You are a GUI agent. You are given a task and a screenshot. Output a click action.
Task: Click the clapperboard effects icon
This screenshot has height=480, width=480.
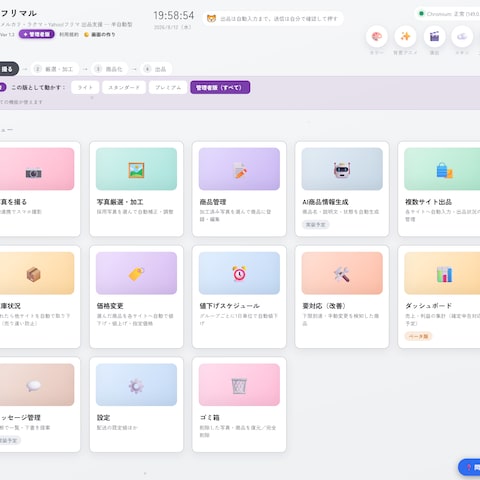(434, 36)
